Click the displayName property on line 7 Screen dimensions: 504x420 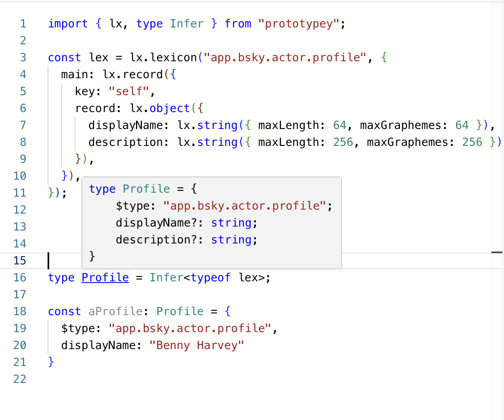pyautogui.click(x=125, y=125)
